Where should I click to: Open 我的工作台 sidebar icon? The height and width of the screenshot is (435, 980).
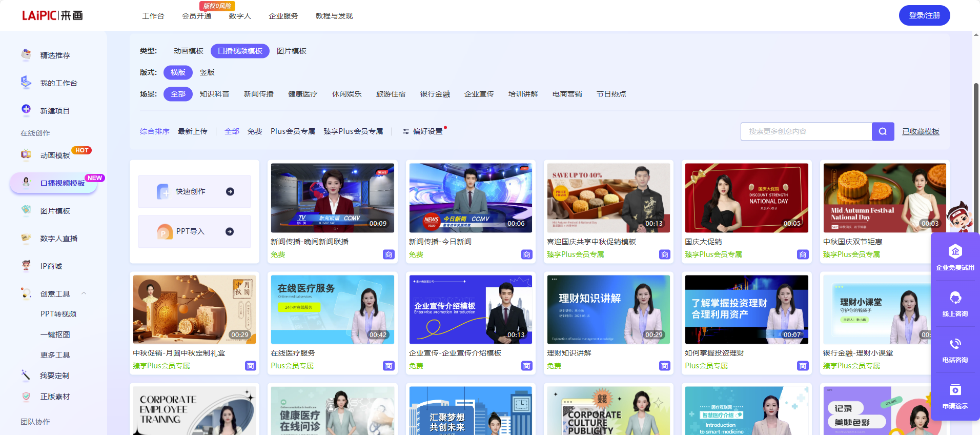(26, 82)
